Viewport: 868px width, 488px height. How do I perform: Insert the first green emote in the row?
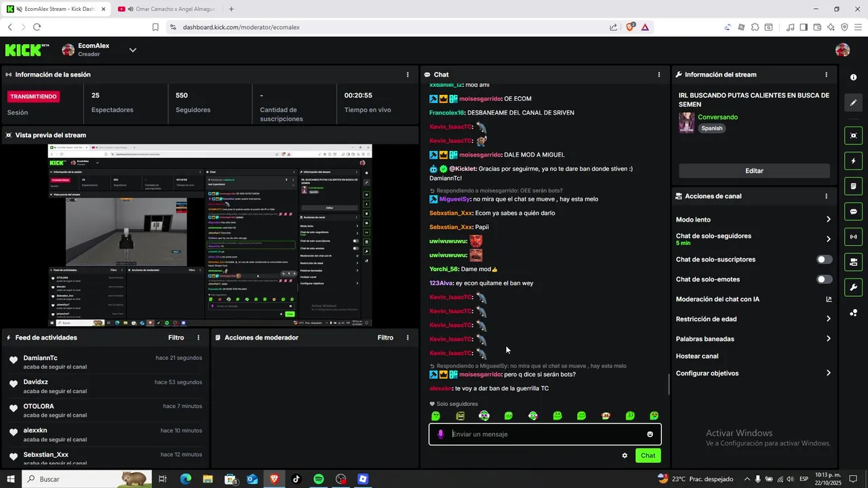click(x=436, y=415)
